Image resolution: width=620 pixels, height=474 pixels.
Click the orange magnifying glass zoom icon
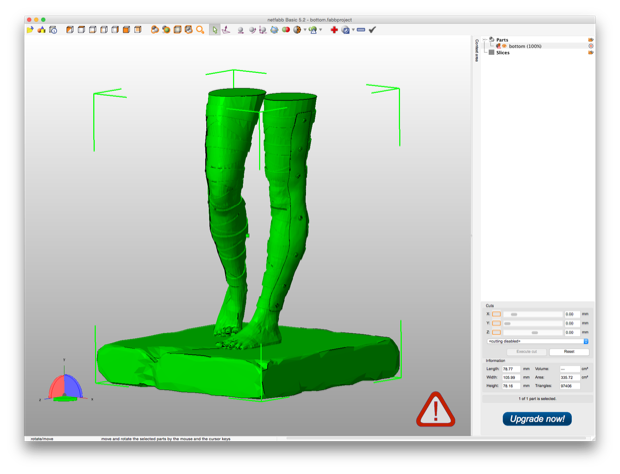click(200, 30)
